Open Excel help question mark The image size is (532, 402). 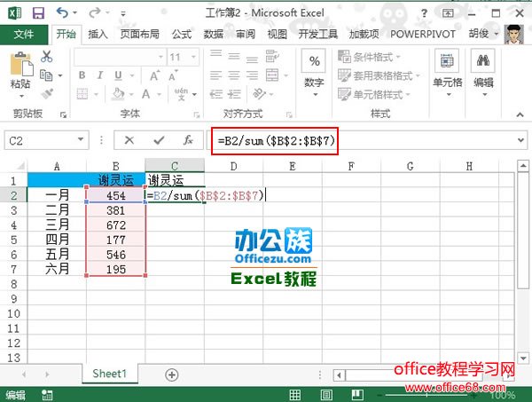424,13
